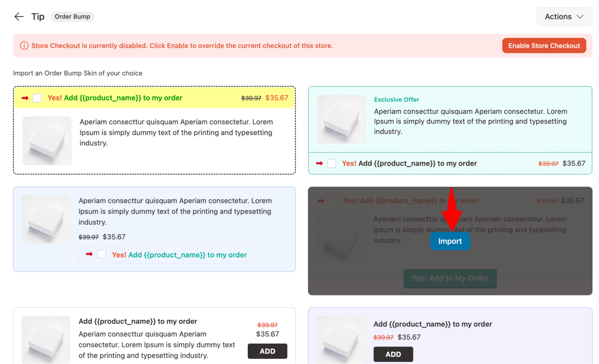Click the red arrow in the light blue skin
Screen dimensions: 599x364
pos(89,254)
